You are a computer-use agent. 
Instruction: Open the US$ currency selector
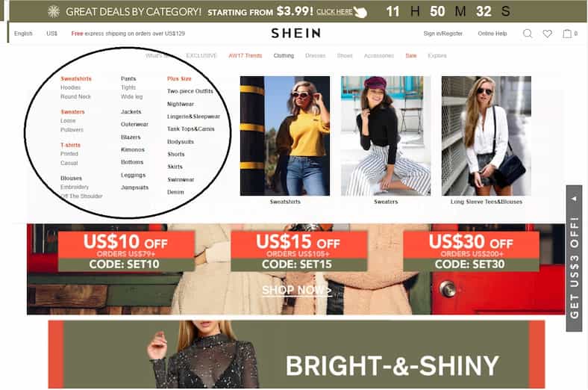[51, 34]
